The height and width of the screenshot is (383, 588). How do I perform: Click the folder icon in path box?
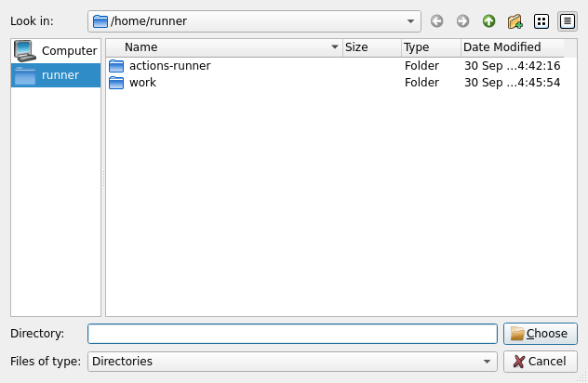(100, 21)
